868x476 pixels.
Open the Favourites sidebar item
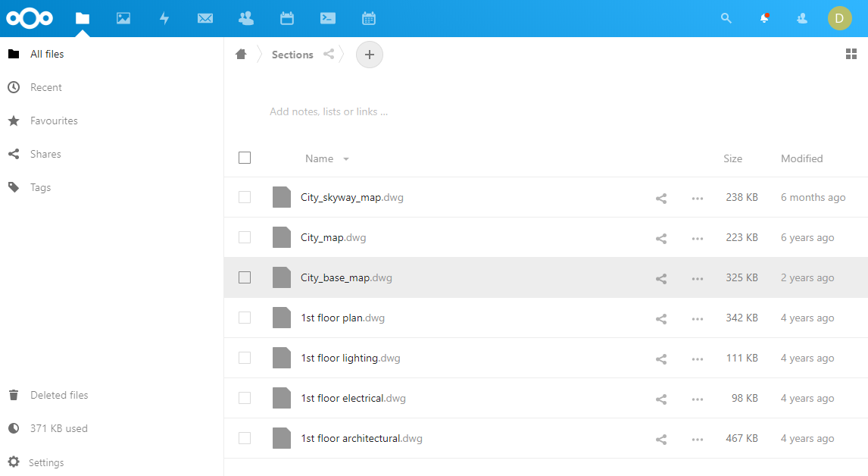(54, 121)
